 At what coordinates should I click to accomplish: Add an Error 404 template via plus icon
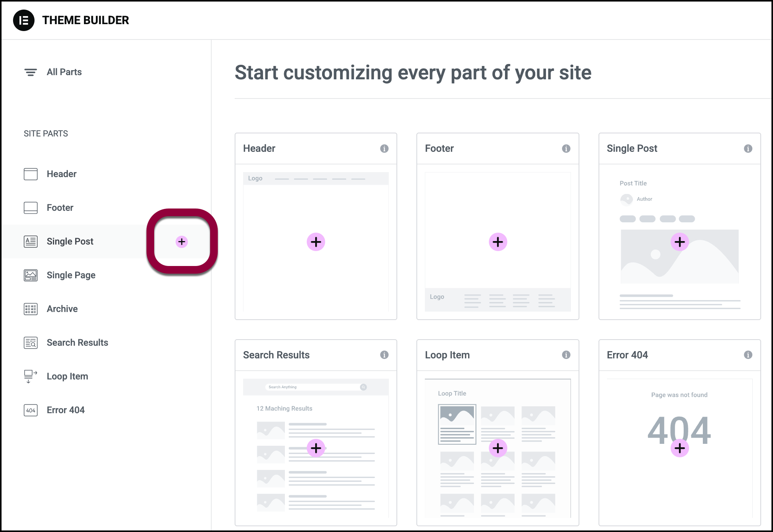(679, 448)
